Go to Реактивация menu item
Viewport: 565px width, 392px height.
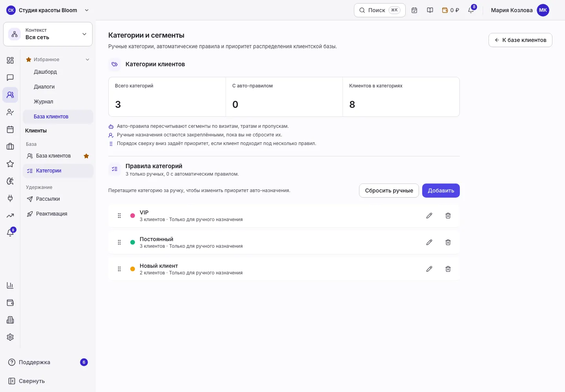tap(58, 214)
